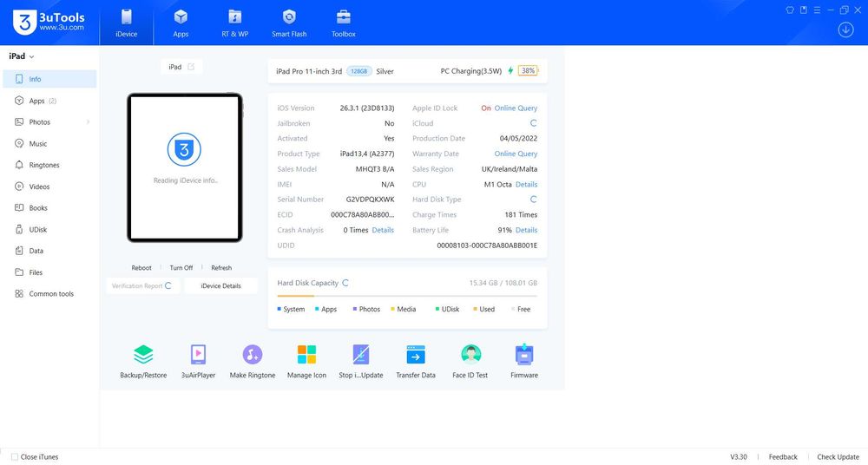Open Apps (2) in the sidebar

[x=49, y=101]
